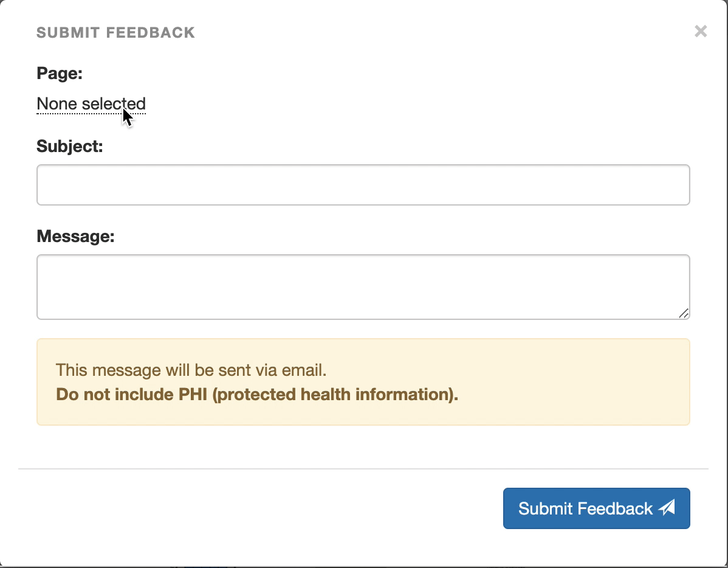The width and height of the screenshot is (728, 568).
Task: Click the SUBMIT FEEDBACK dialog heading
Action: pos(115,32)
